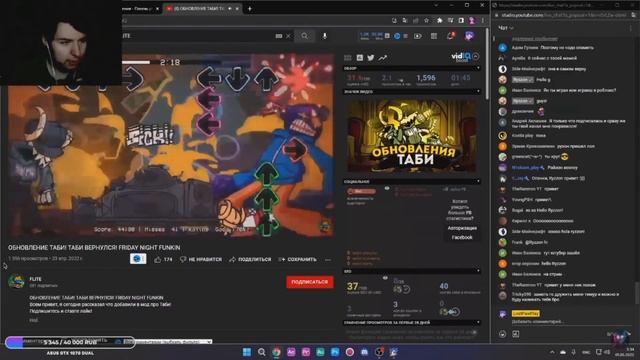640x360 pixels.
Task: Open After Effects from taskbar
Action: (x=291, y=352)
